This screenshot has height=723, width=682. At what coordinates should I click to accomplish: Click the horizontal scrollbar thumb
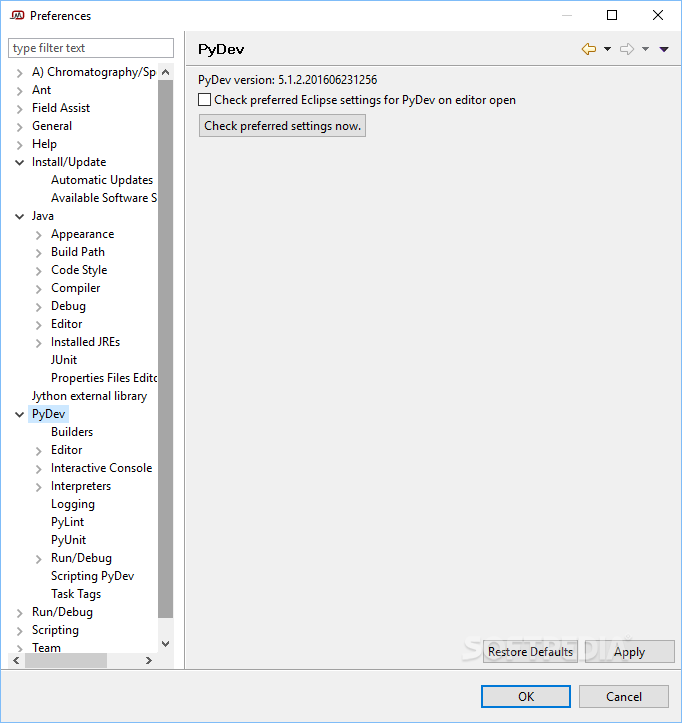66,660
